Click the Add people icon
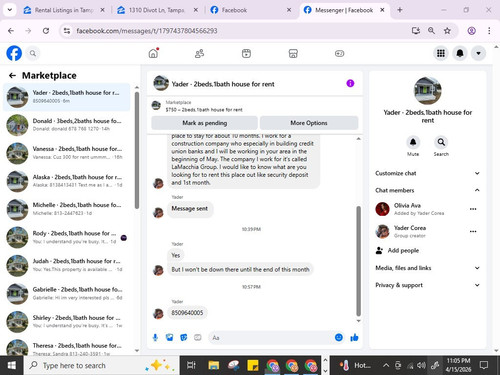500x375 pixels. click(379, 250)
